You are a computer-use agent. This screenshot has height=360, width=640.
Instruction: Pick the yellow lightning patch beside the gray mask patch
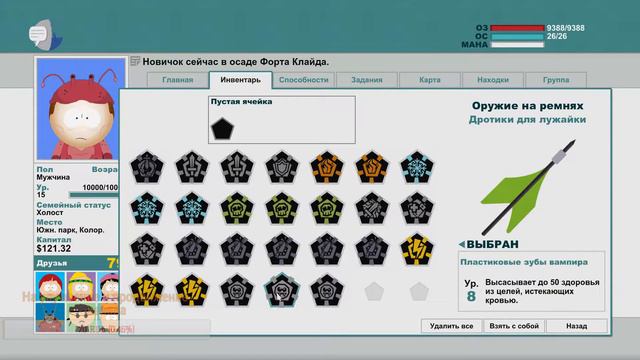click(192, 291)
